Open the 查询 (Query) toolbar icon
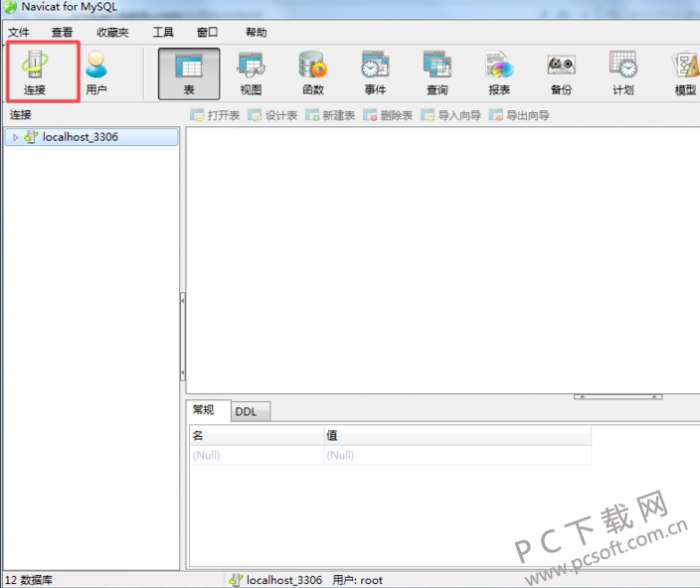700x588 pixels. pos(437,74)
